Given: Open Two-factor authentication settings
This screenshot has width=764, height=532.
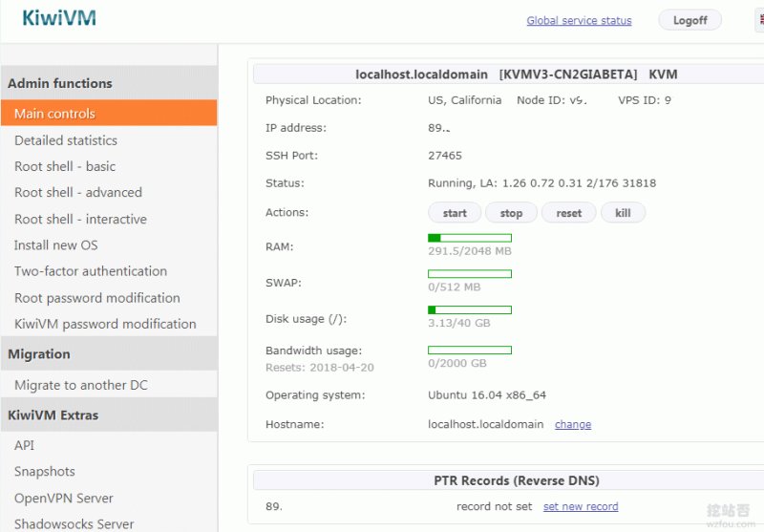Looking at the screenshot, I should point(91,271).
